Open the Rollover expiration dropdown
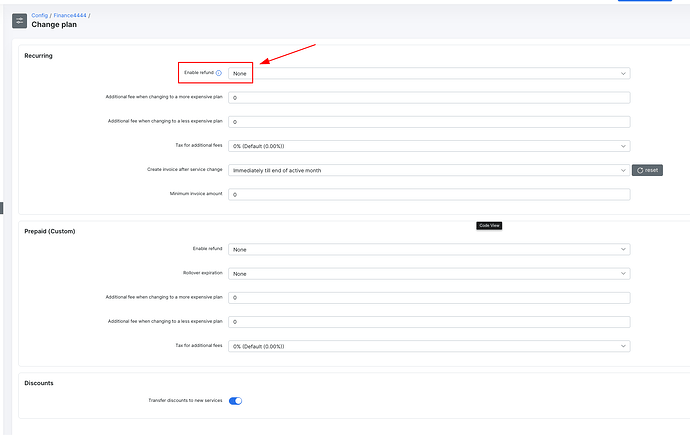 click(429, 273)
